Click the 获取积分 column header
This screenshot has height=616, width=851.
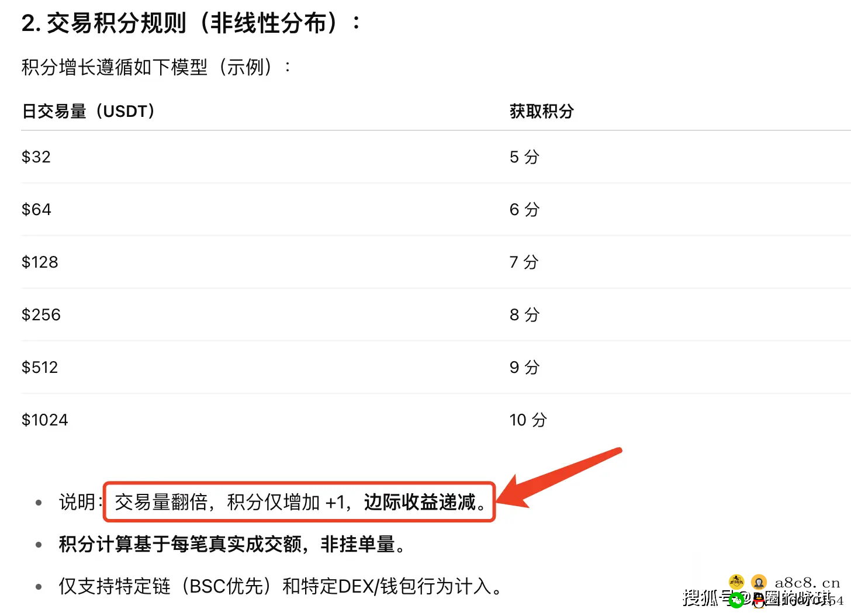tap(541, 111)
